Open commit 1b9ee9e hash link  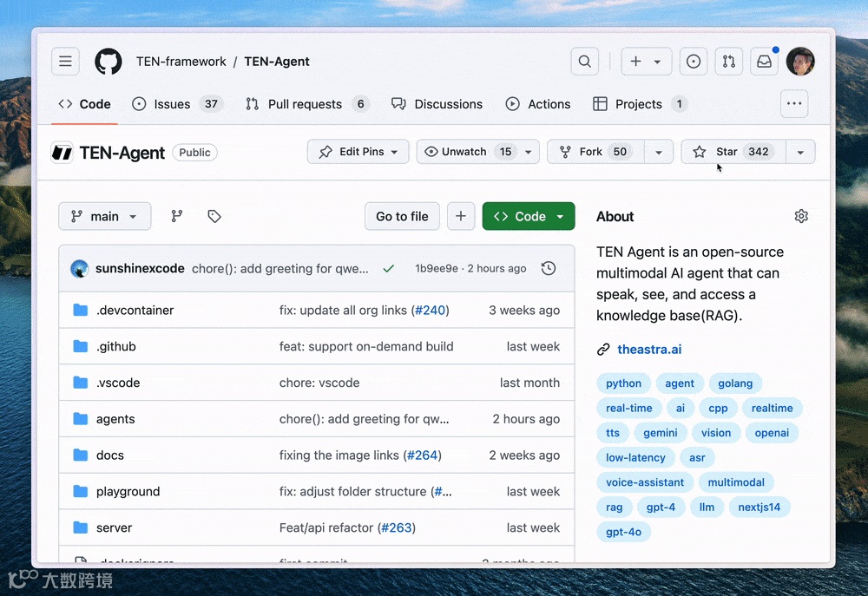click(437, 268)
